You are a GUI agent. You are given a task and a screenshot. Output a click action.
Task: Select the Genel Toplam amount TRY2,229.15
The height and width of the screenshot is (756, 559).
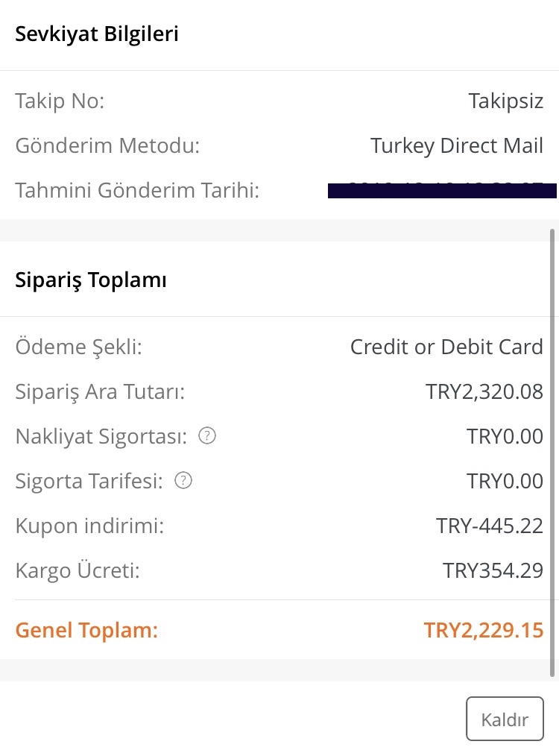tap(483, 630)
